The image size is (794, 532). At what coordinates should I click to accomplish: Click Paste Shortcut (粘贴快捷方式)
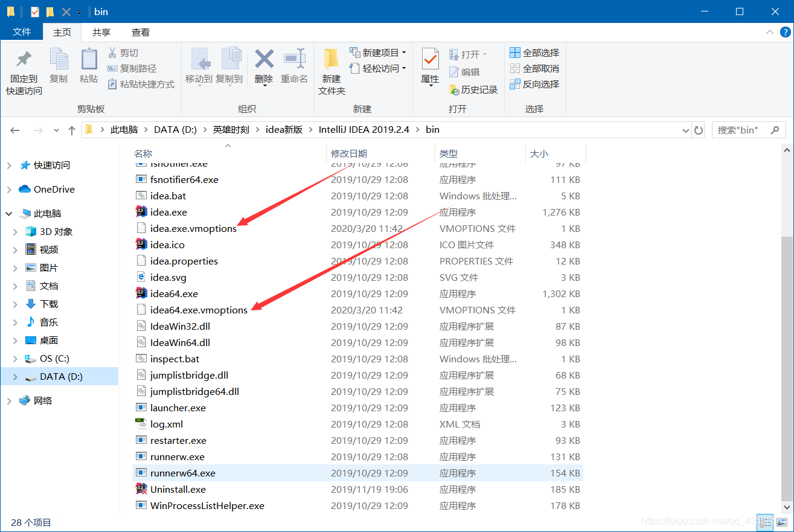pyautogui.click(x=141, y=85)
